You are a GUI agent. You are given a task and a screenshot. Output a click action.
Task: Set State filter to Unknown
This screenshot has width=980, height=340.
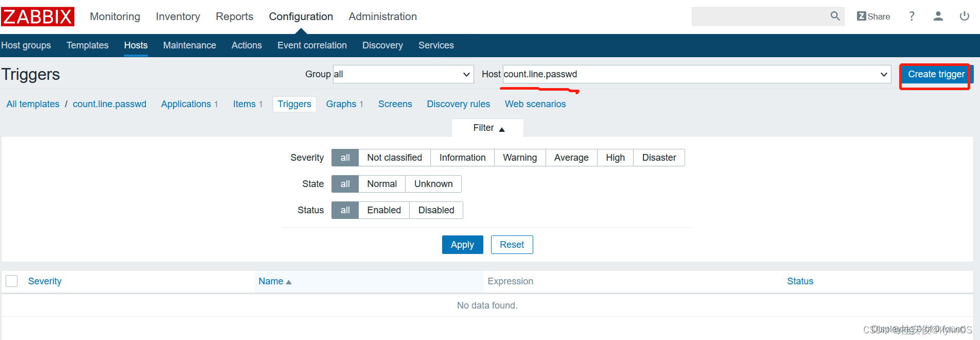433,184
